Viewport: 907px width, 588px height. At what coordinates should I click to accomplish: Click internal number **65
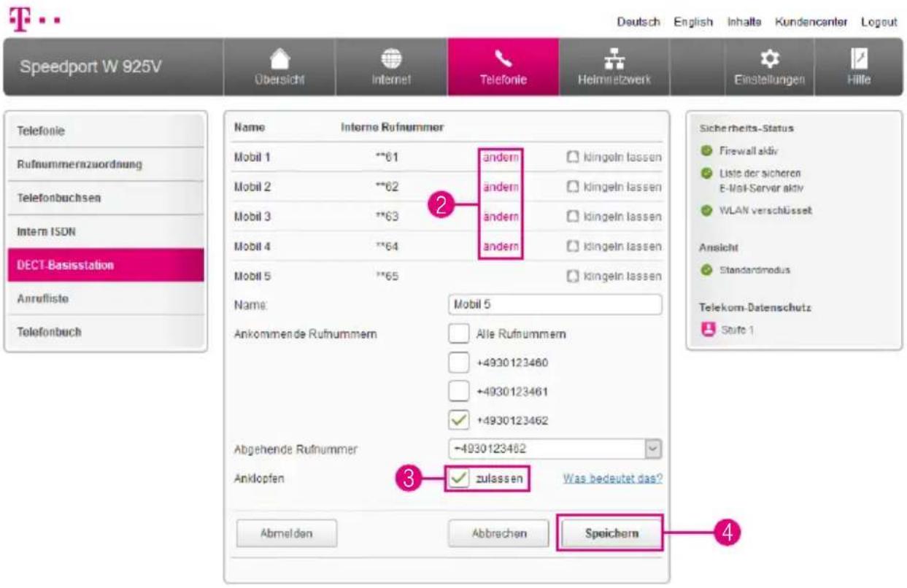pos(386,276)
